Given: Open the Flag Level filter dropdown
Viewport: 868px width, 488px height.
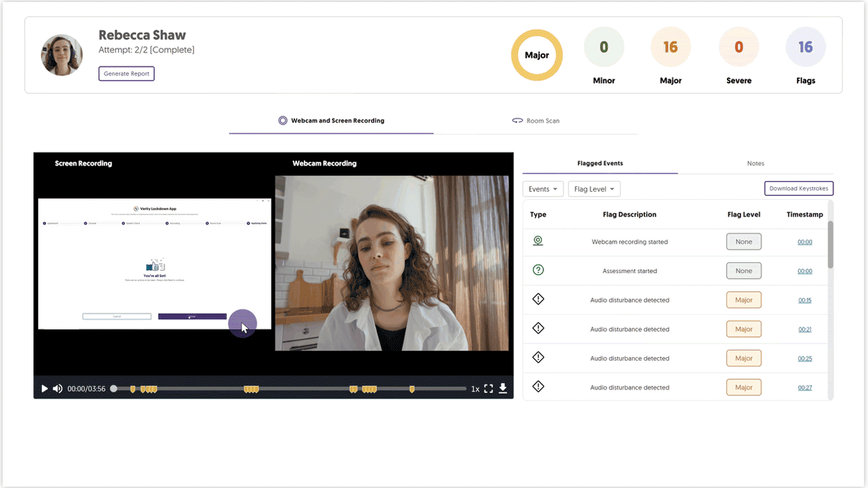Looking at the screenshot, I should tap(594, 189).
